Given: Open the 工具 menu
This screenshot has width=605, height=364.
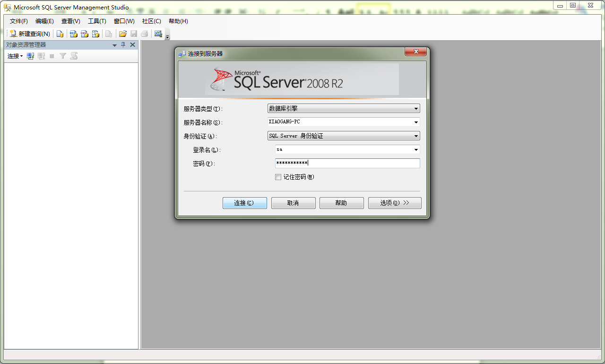Looking at the screenshot, I should click(97, 21).
